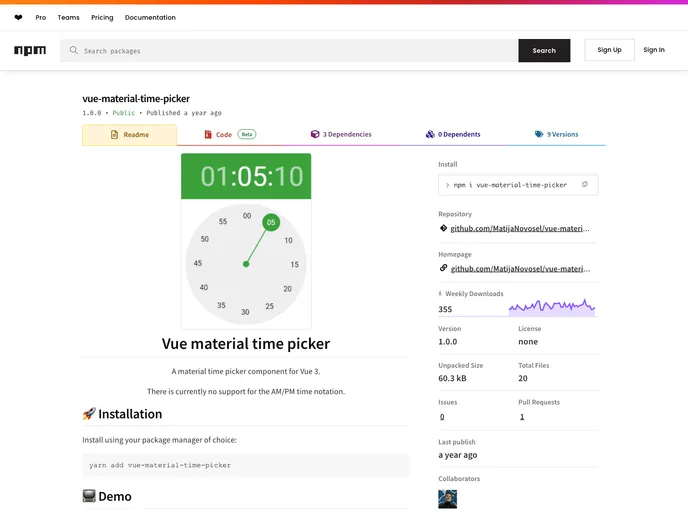Open the Issues count 0 link

click(442, 417)
